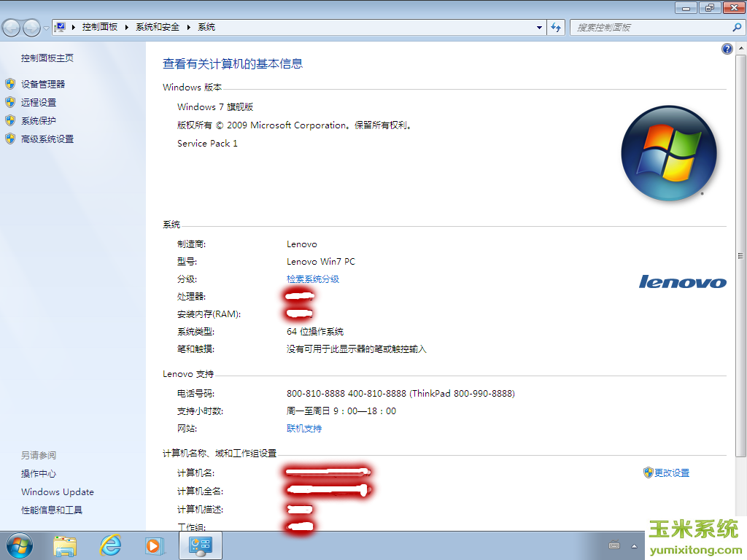747x560 pixels.
Task: Click 系统 breadcrumb segment
Action: click(206, 27)
